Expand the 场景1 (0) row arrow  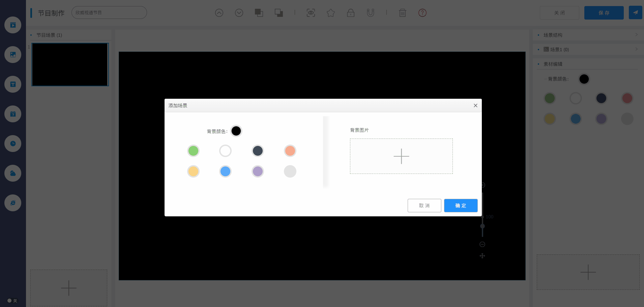636,49
